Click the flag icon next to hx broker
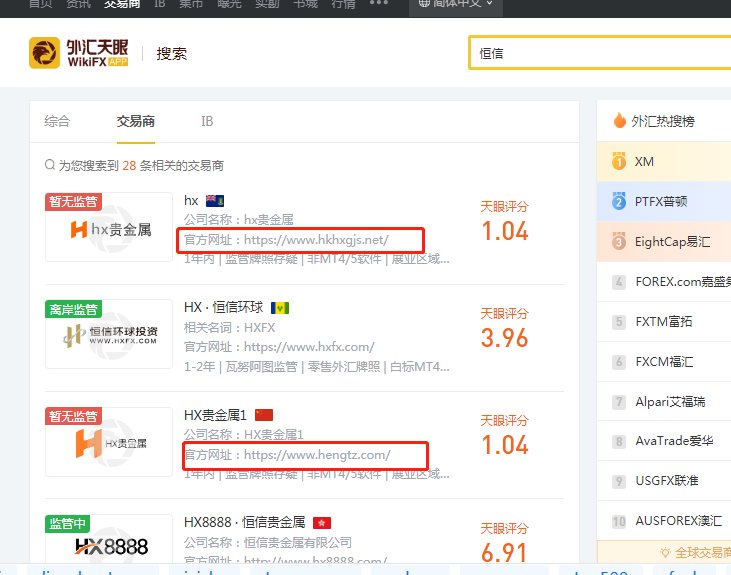The width and height of the screenshot is (731, 575). click(x=215, y=201)
